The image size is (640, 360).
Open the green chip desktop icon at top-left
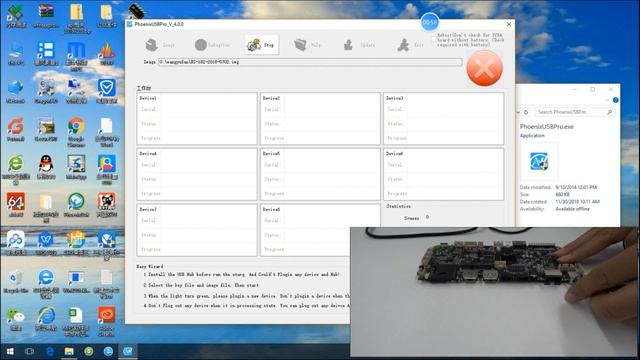pyautogui.click(x=16, y=16)
